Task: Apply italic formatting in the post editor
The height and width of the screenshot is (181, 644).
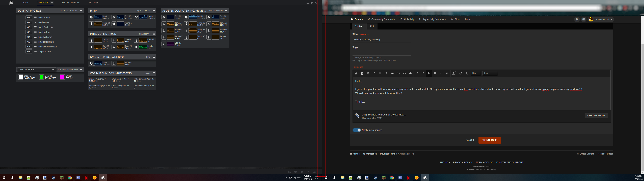Action: coord(374,73)
